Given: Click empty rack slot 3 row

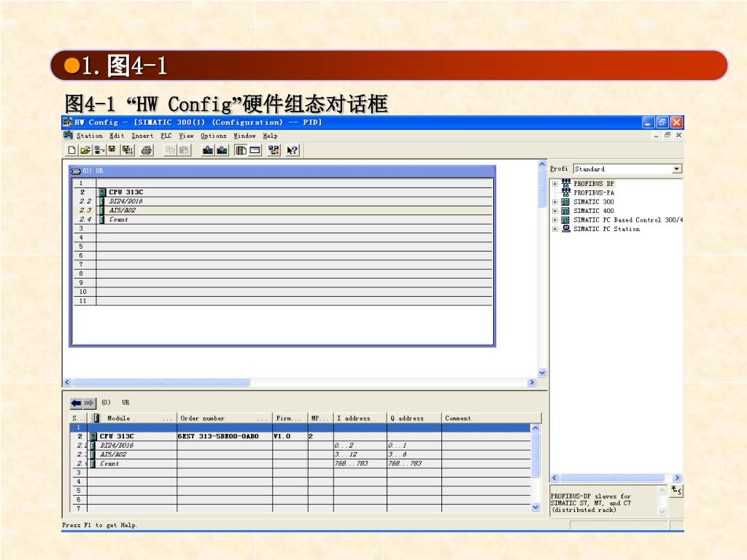Looking at the screenshot, I should click(x=283, y=228).
